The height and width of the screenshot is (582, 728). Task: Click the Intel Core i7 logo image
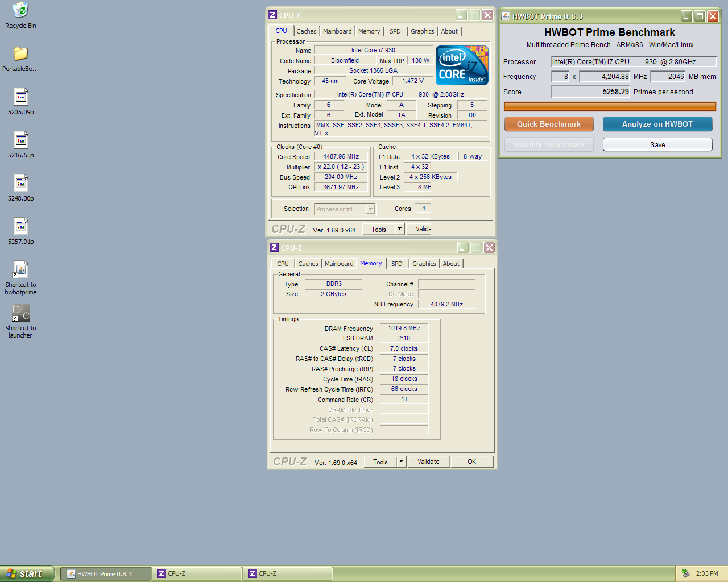(462, 65)
